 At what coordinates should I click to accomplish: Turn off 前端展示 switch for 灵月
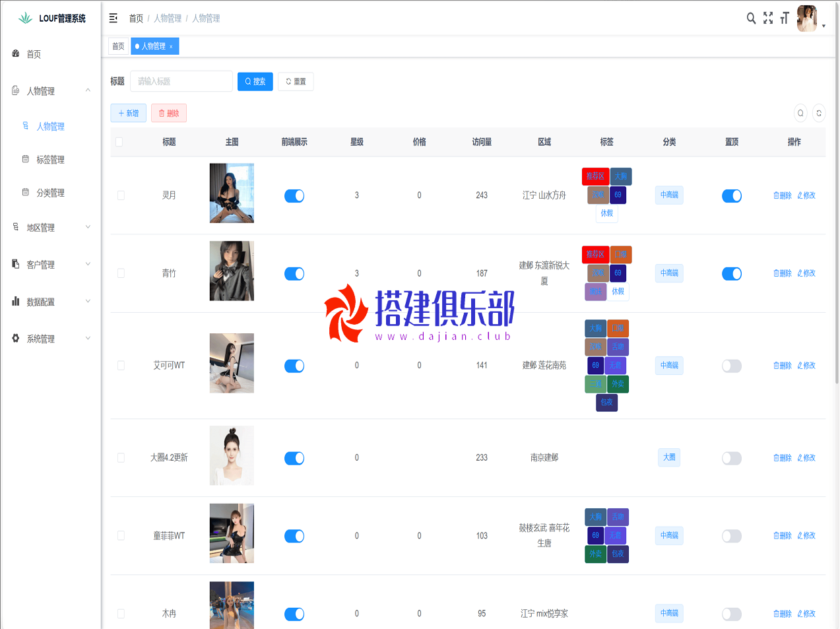click(294, 196)
